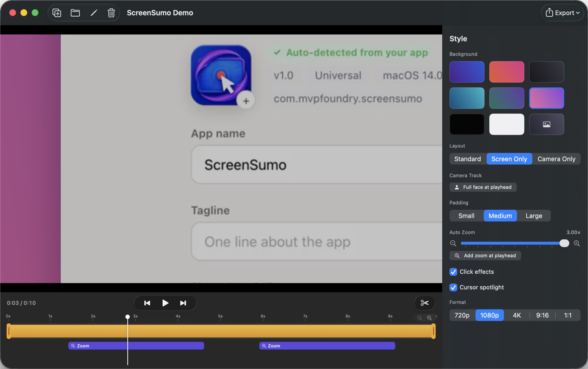Click the yellow clip's right trim handle

[x=433, y=331]
